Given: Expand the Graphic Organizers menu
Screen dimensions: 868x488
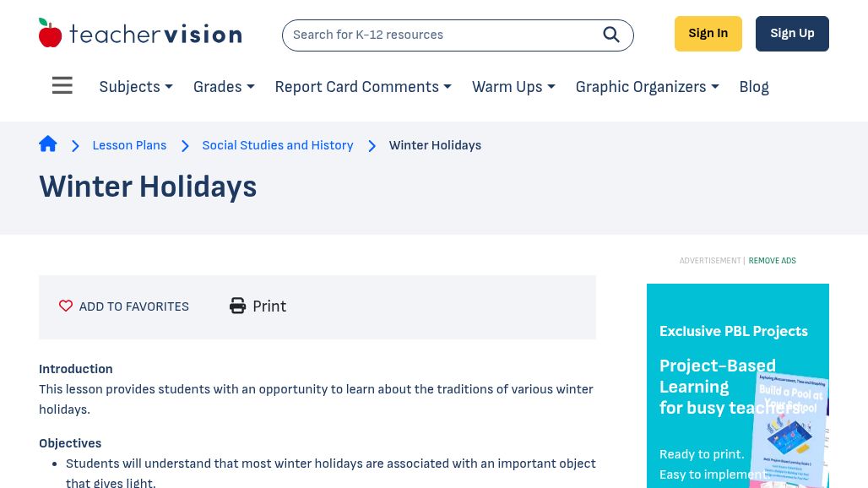Looking at the screenshot, I should coord(647,87).
